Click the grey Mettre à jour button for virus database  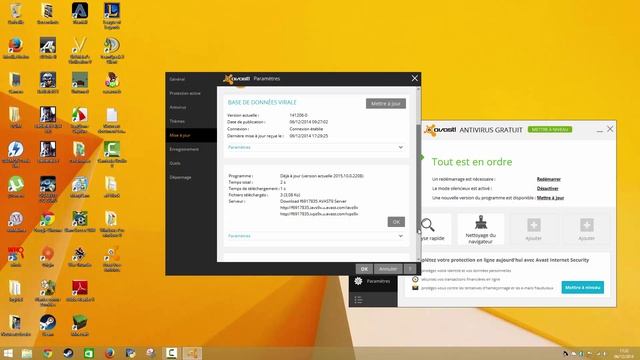click(386, 104)
